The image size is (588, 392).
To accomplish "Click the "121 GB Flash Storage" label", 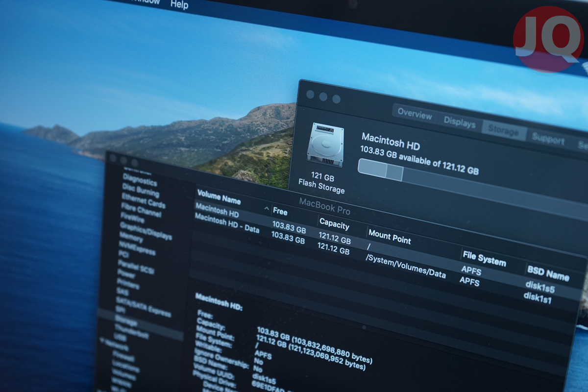I will [321, 183].
